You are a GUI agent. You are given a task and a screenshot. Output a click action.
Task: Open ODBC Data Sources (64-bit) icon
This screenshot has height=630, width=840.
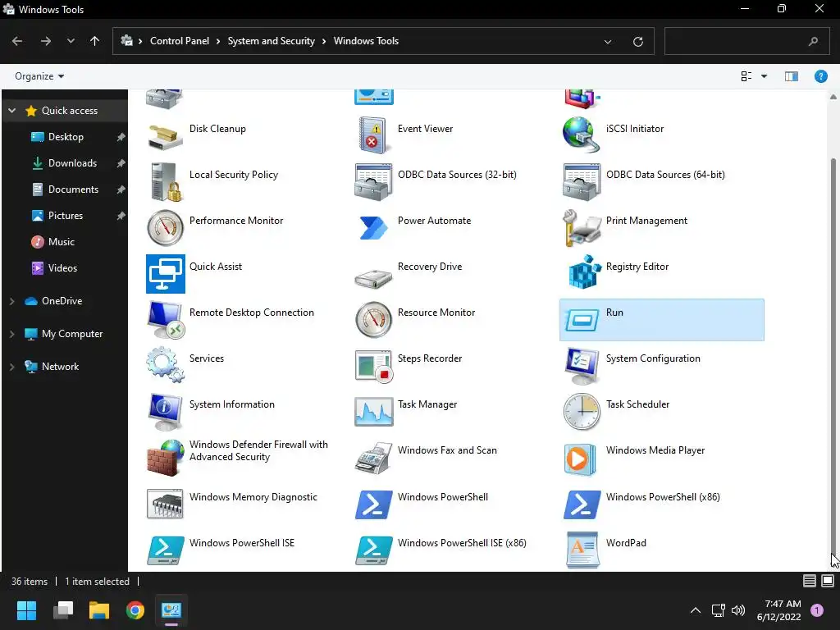582,182
